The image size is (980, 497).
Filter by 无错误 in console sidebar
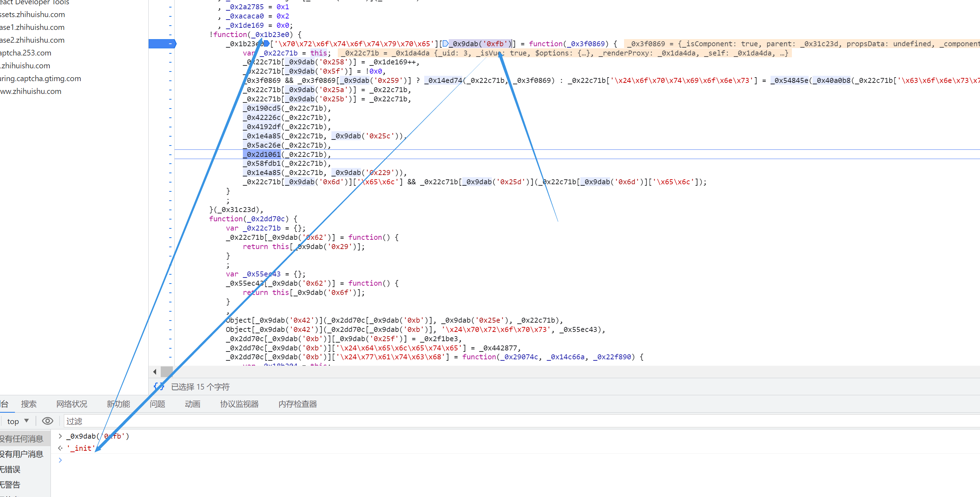[10, 469]
